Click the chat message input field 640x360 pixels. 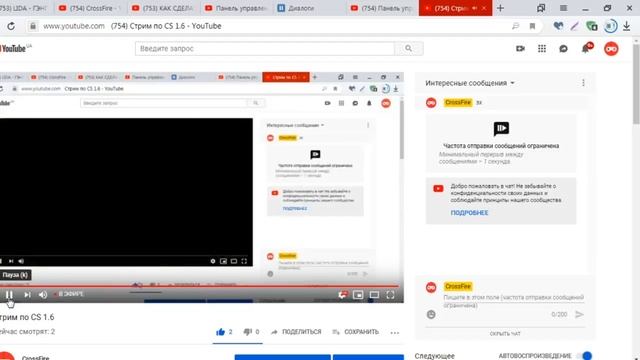point(513,300)
